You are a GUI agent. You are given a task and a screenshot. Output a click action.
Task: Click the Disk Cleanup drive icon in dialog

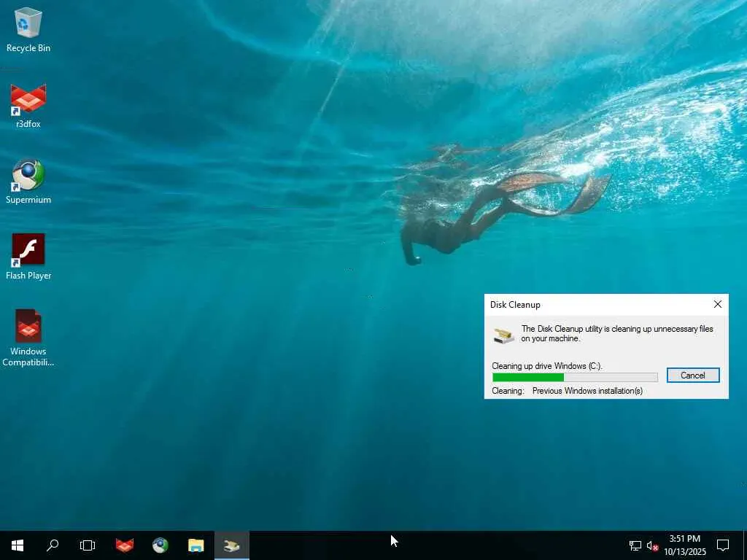point(503,335)
